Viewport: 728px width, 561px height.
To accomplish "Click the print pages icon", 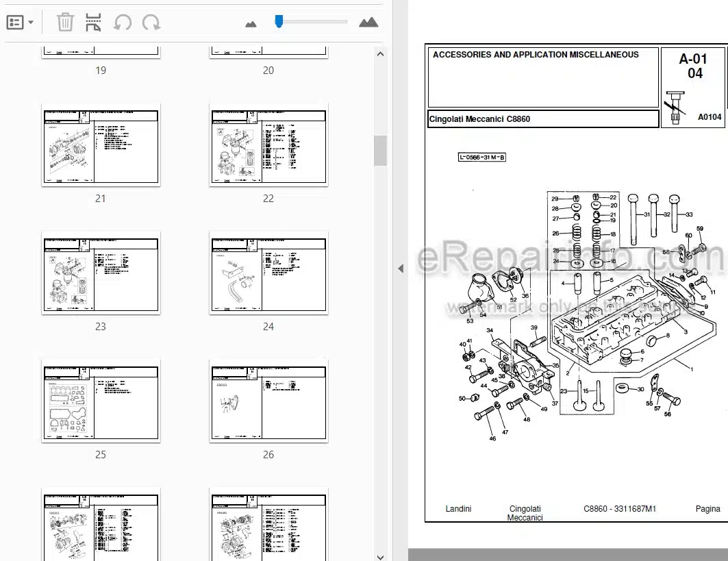I will [x=93, y=23].
